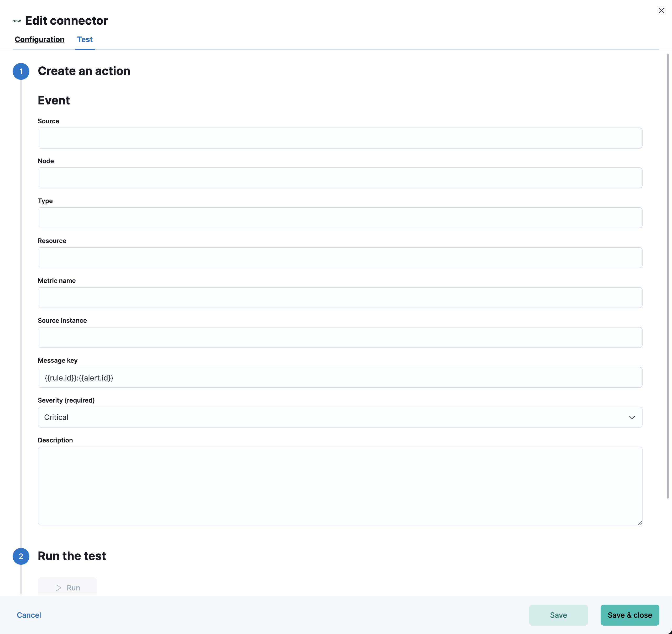Expand the severity selector chevron
672x634 pixels.
632,417
